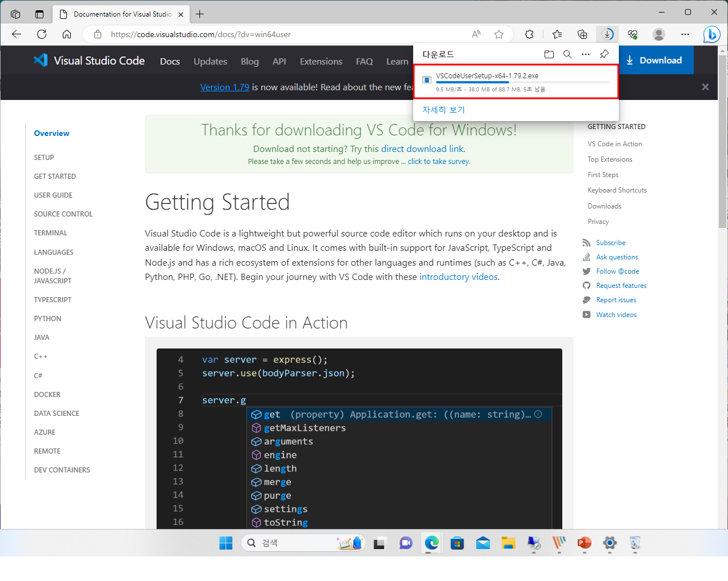728x581 pixels.
Task: Click the download progress bar
Action: tap(522, 82)
